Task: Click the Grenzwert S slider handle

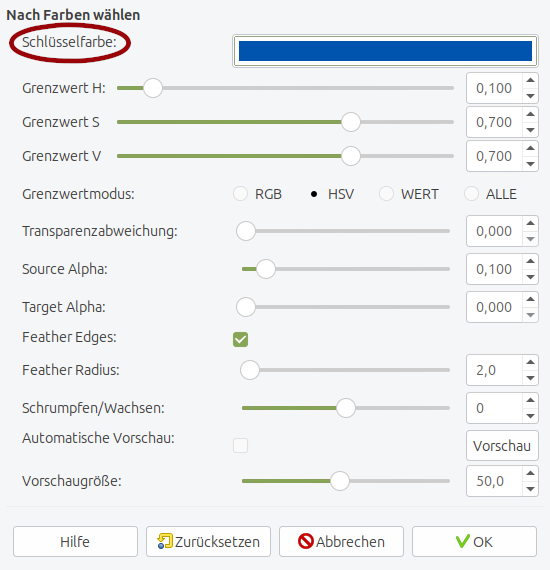Action: pyautogui.click(x=351, y=122)
